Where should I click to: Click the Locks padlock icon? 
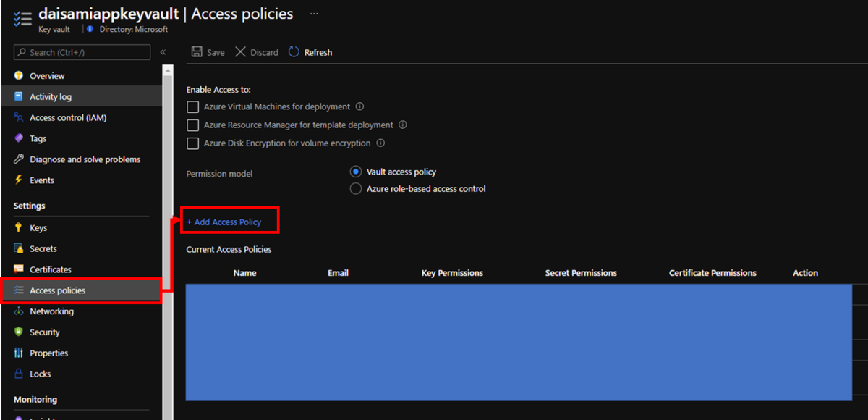click(x=19, y=374)
